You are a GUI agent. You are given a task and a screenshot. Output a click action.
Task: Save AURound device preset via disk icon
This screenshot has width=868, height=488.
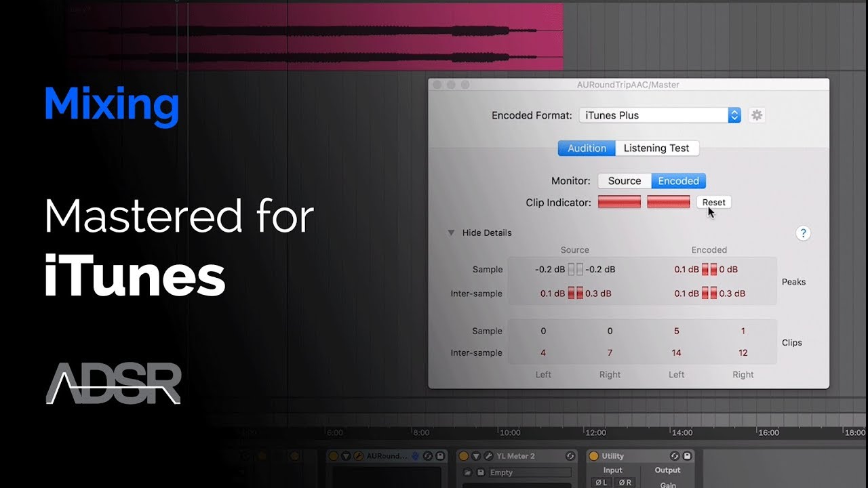click(x=440, y=456)
